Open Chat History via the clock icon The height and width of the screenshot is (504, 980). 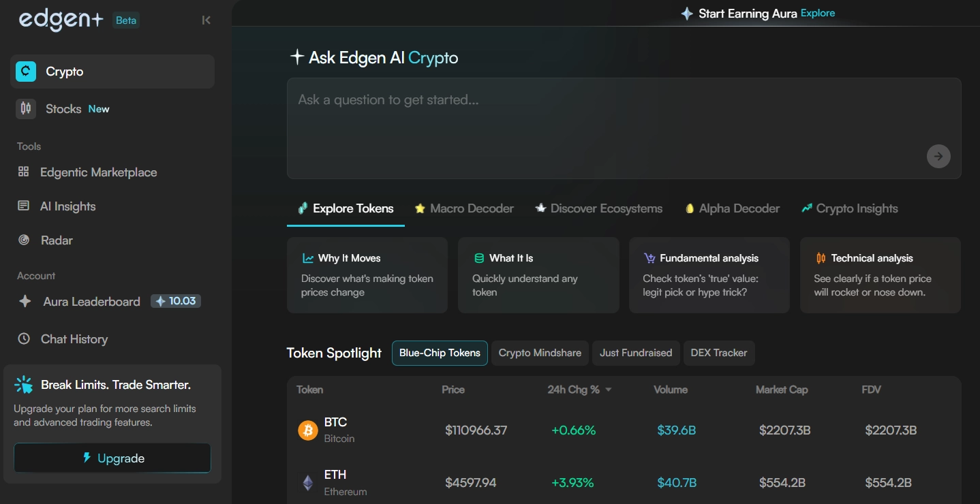tap(25, 338)
